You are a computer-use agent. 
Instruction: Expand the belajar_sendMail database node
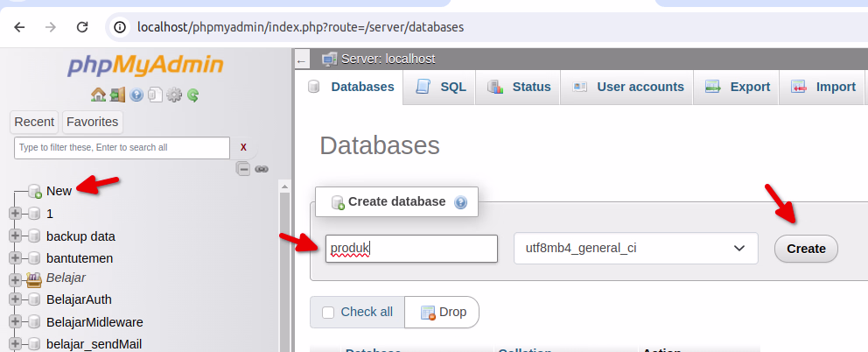[15, 344]
